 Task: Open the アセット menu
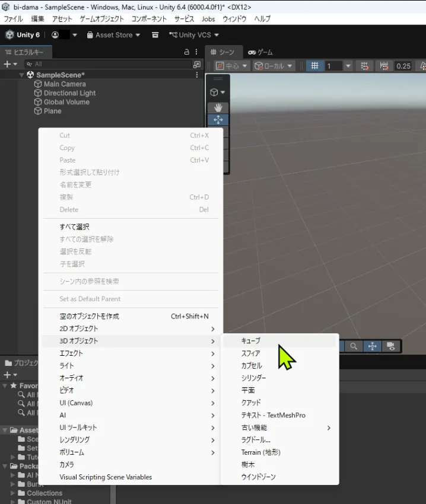coord(62,19)
